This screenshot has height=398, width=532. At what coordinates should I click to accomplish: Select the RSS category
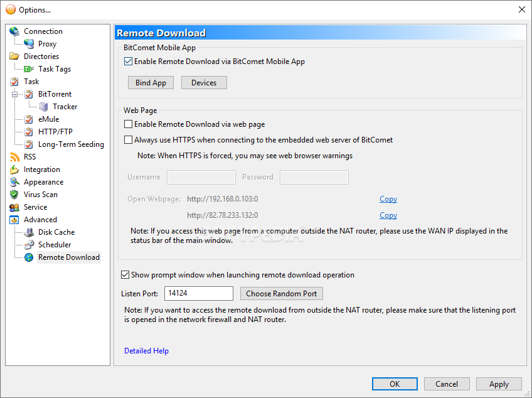[x=29, y=157]
